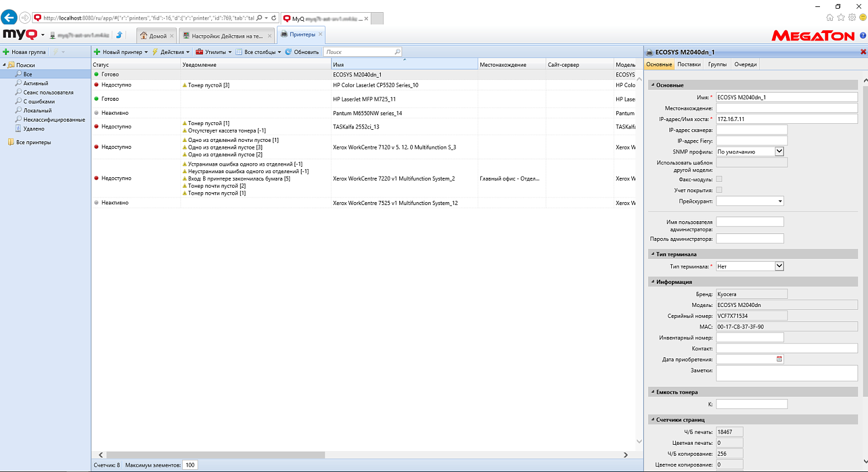Screen dimensions: 868x472
Task: Switch to the Группы tab
Action: click(x=717, y=64)
